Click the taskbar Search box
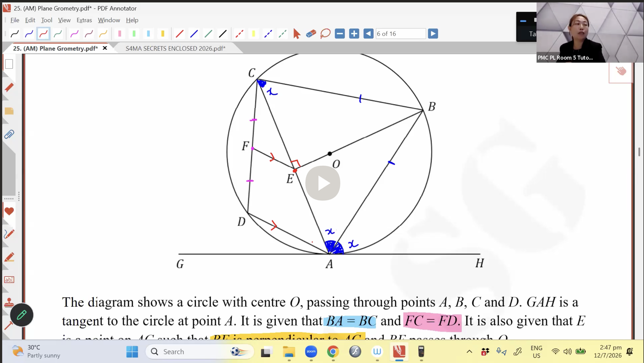644x363 pixels. click(x=200, y=352)
